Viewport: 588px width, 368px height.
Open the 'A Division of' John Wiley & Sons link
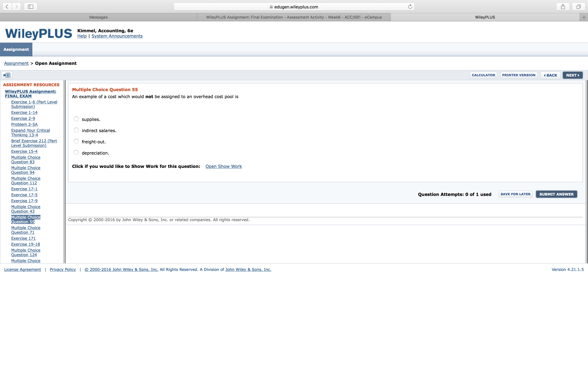click(248, 270)
